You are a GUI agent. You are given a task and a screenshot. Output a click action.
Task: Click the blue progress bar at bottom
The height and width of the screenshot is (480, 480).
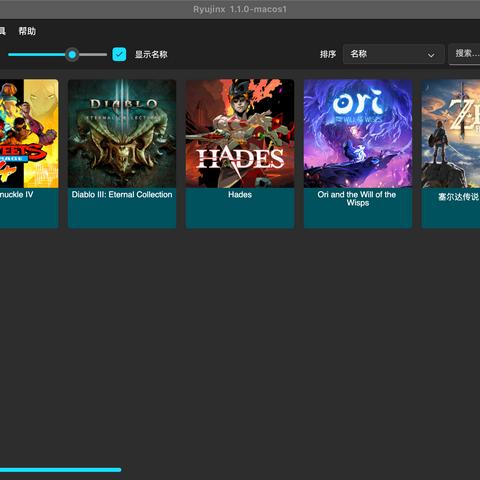(60, 470)
